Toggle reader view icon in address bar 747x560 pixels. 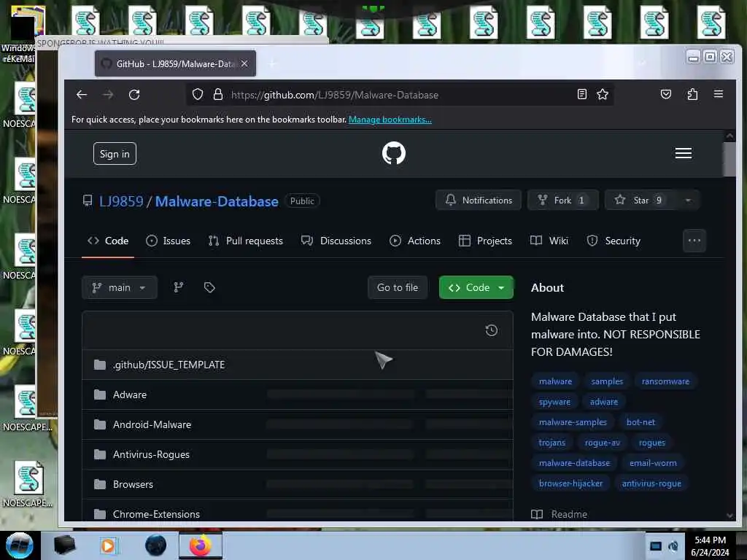pos(581,94)
